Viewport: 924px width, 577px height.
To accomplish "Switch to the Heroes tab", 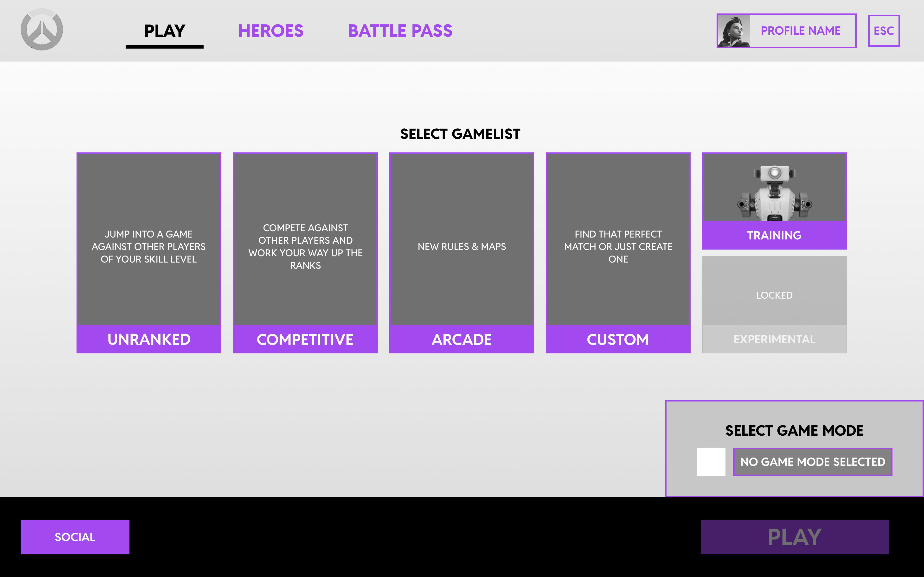I will pos(271,31).
